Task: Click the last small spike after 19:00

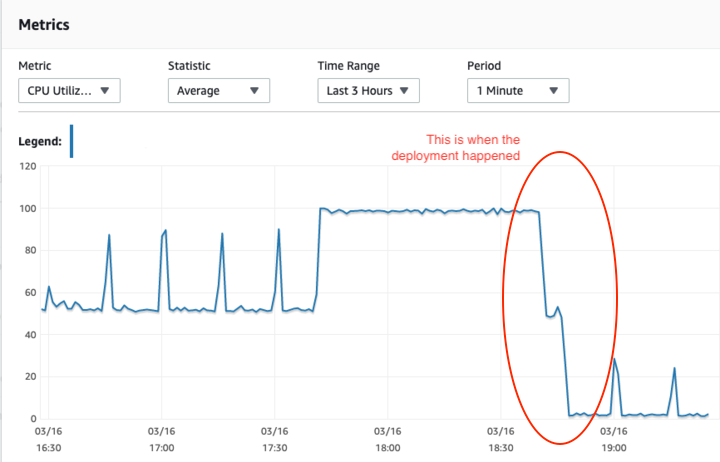Action: pyautogui.click(x=675, y=369)
